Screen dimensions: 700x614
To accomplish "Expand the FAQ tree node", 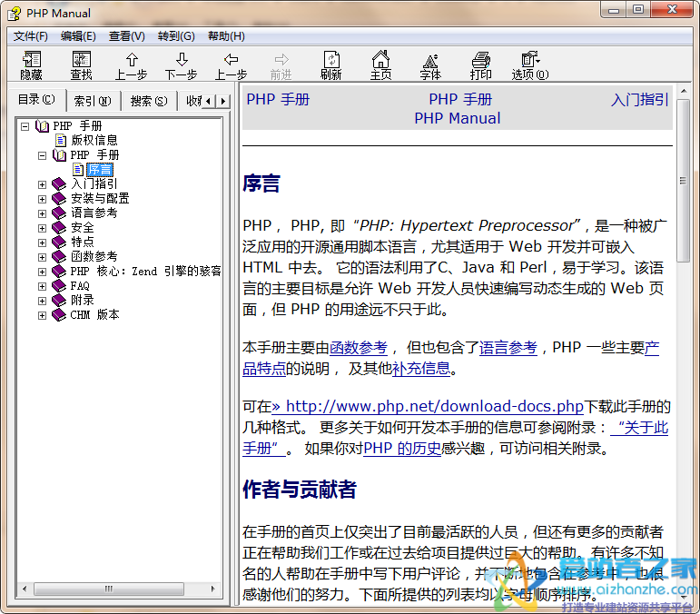I will tap(42, 286).
